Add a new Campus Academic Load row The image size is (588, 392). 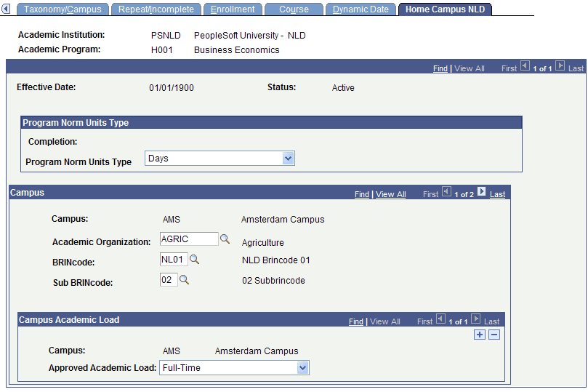pos(480,335)
